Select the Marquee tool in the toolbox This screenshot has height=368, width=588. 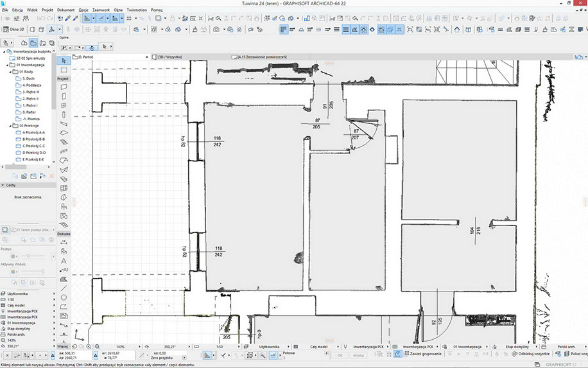click(x=64, y=70)
